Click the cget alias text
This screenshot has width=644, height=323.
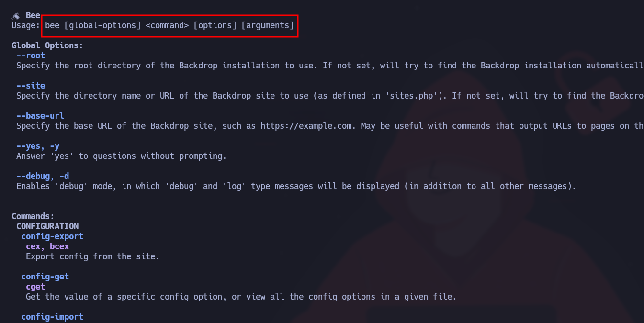35,287
